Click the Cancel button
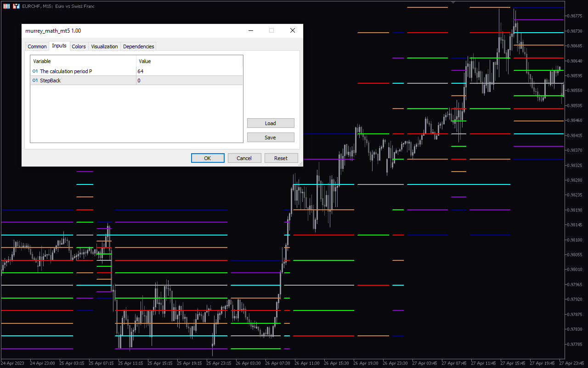588x368 pixels. [244, 158]
